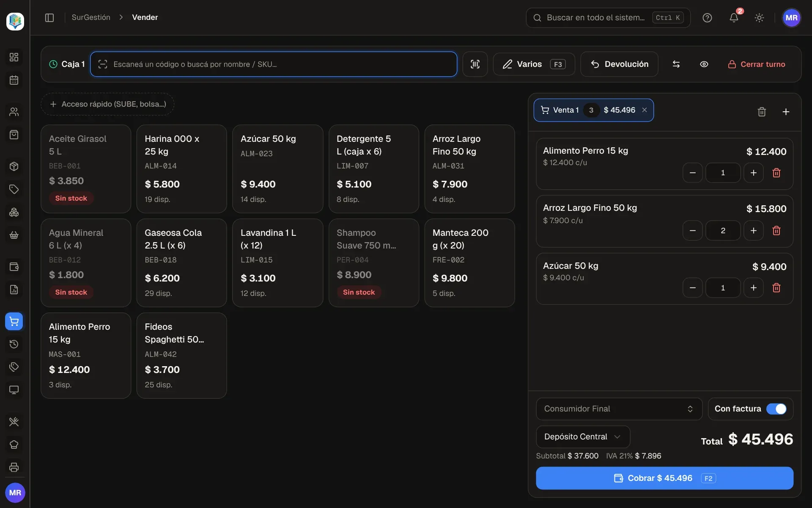Decrease Arroz Largo Fino quantity
This screenshot has height=508, width=812.
click(692, 231)
